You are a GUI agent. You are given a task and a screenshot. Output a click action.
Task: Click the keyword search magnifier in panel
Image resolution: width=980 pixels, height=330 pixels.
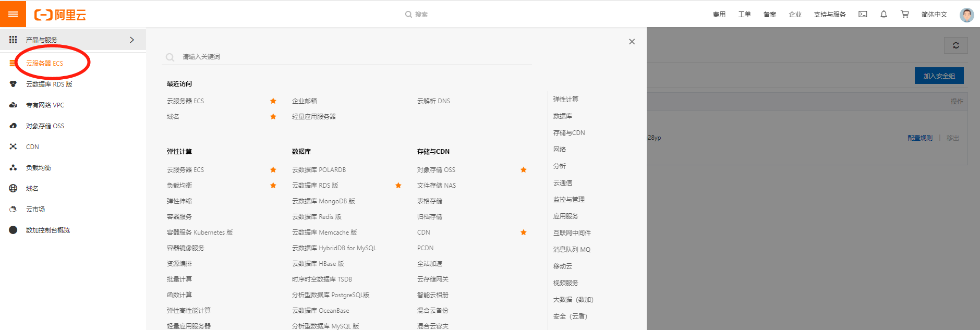(x=170, y=57)
